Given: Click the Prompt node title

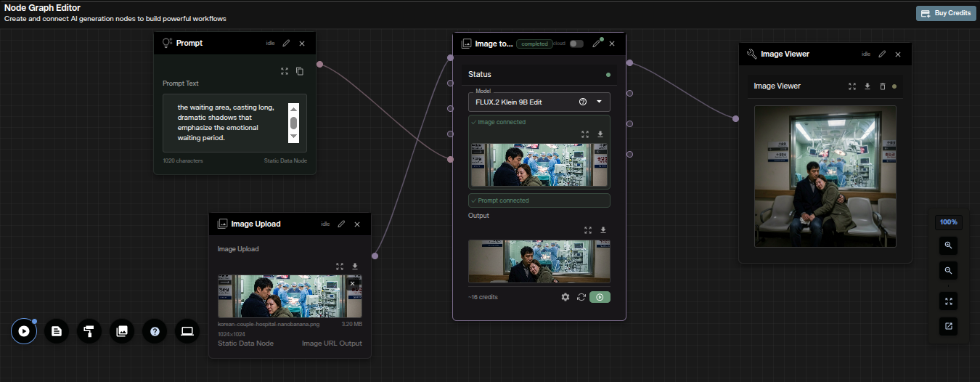Looking at the screenshot, I should 189,44.
